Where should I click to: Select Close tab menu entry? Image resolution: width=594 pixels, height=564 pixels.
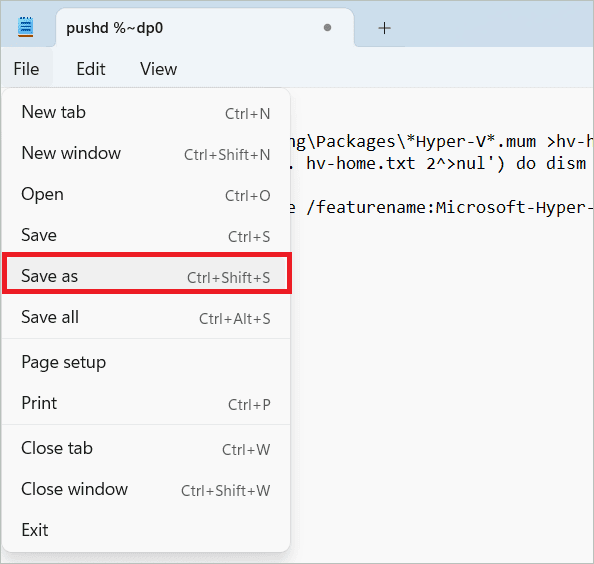(146, 448)
